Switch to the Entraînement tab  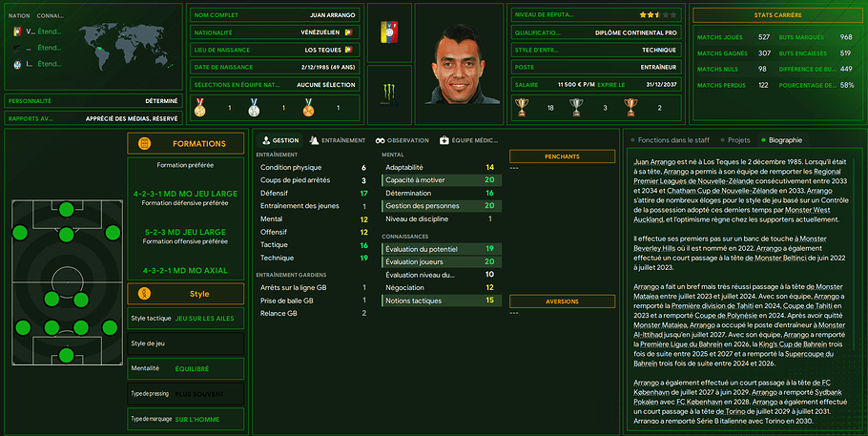[337, 140]
